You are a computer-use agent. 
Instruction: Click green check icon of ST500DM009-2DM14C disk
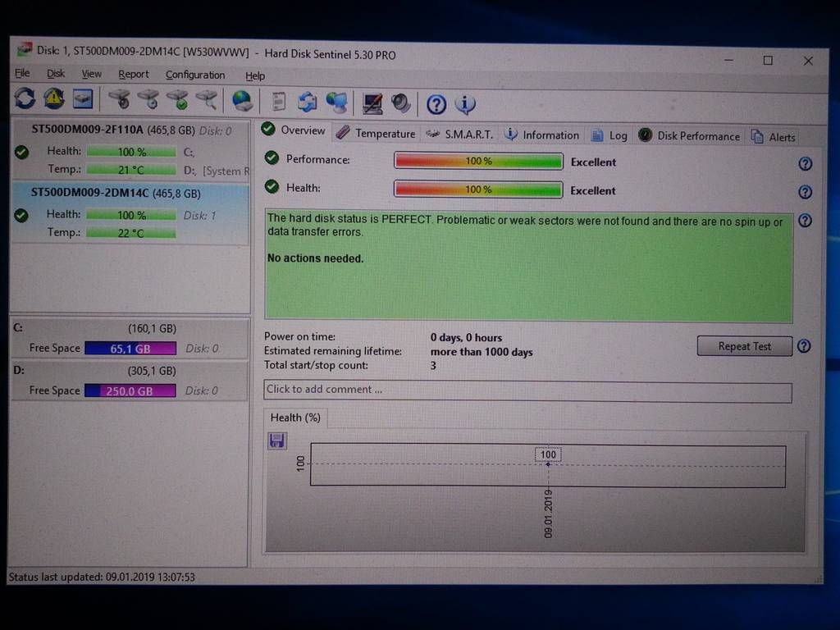pyautogui.click(x=21, y=216)
